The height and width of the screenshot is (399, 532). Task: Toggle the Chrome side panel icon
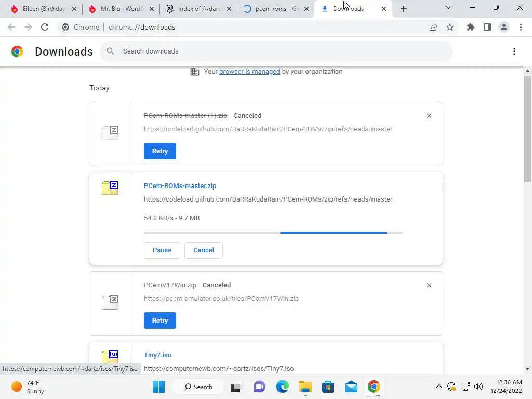point(487,27)
